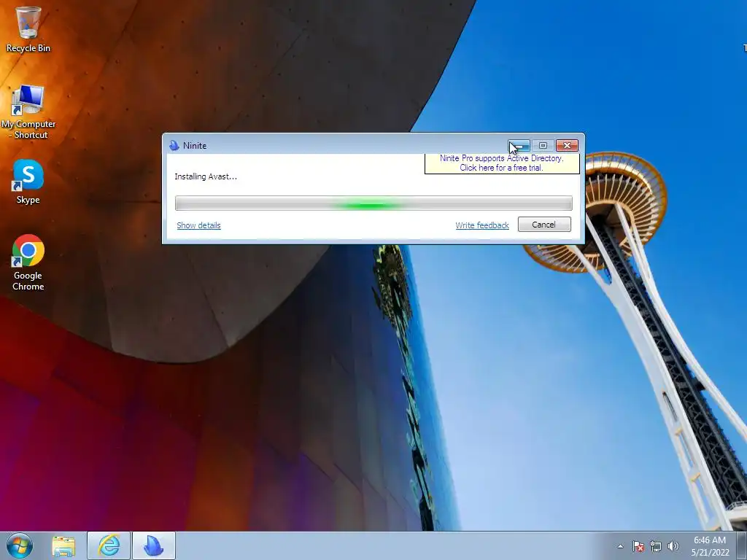747x560 pixels.
Task: Click the Show desktop strip
Action: (x=742, y=546)
